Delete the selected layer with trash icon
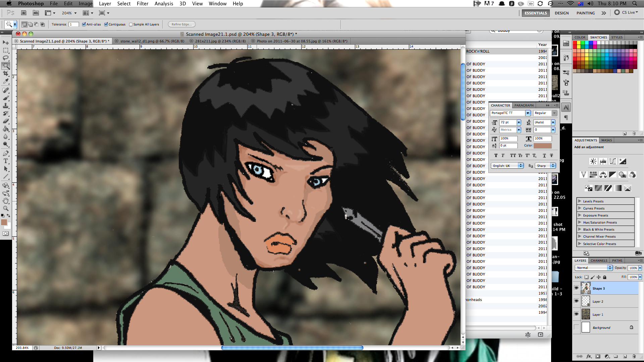 [x=634, y=356]
